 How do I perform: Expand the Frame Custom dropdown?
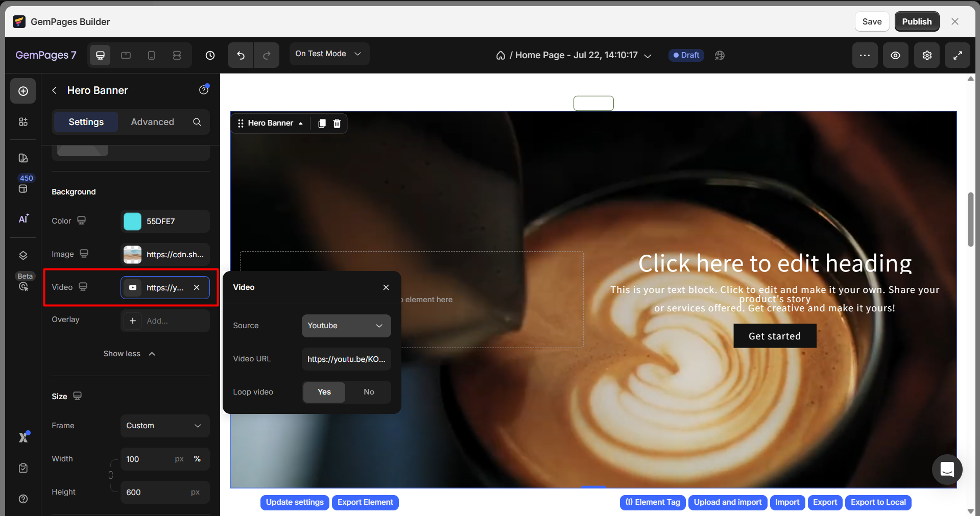pyautogui.click(x=164, y=426)
